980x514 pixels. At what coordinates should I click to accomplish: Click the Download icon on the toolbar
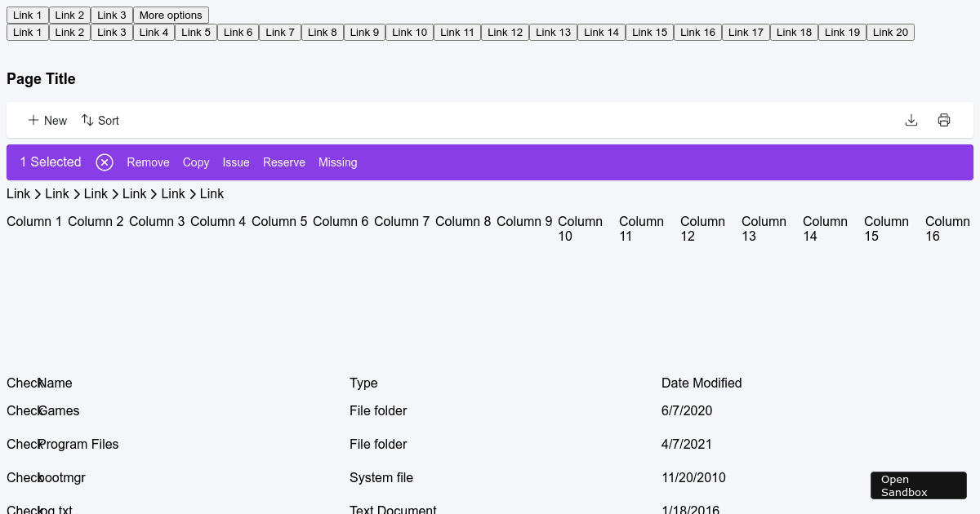(911, 120)
